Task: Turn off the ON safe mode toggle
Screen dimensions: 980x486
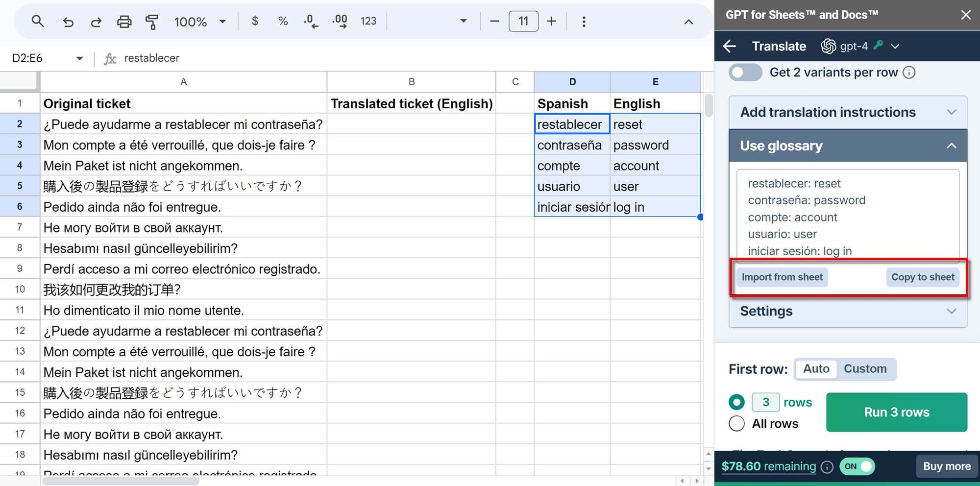Action: pyautogui.click(x=857, y=466)
